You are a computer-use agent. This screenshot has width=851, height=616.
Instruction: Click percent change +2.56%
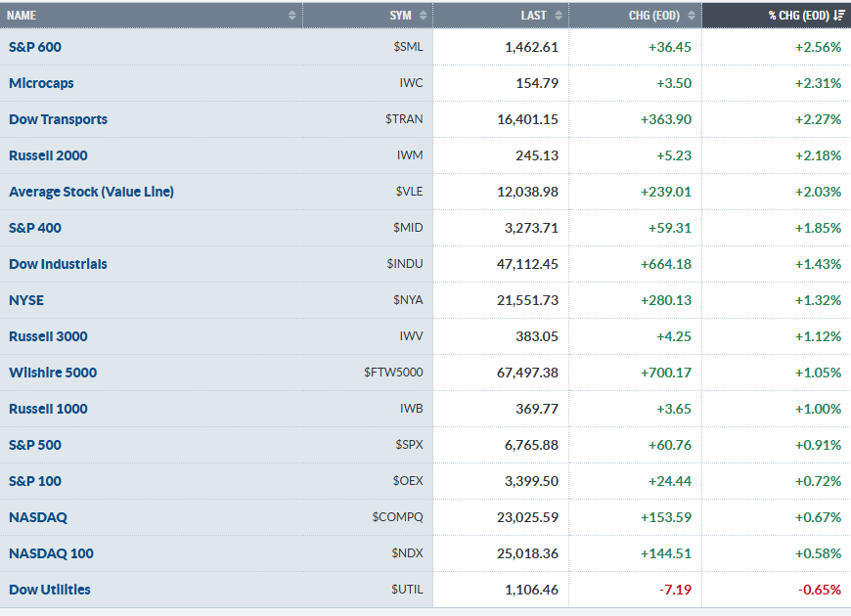click(818, 47)
